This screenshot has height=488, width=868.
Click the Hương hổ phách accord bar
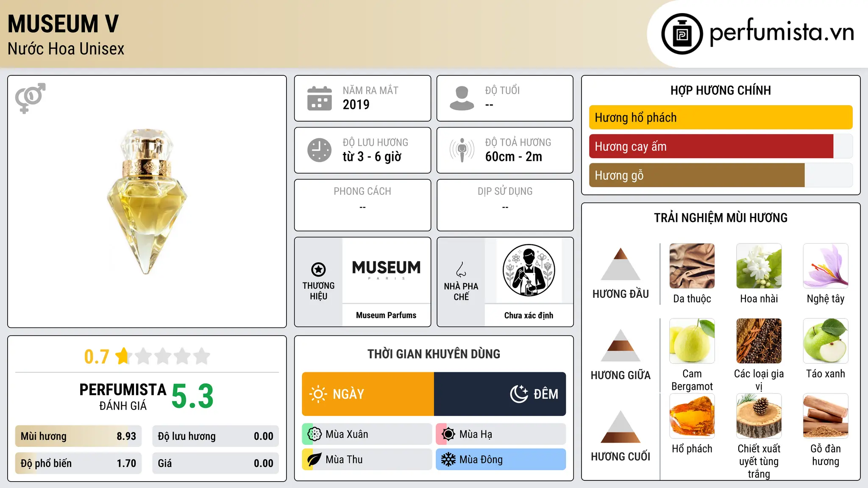(721, 117)
